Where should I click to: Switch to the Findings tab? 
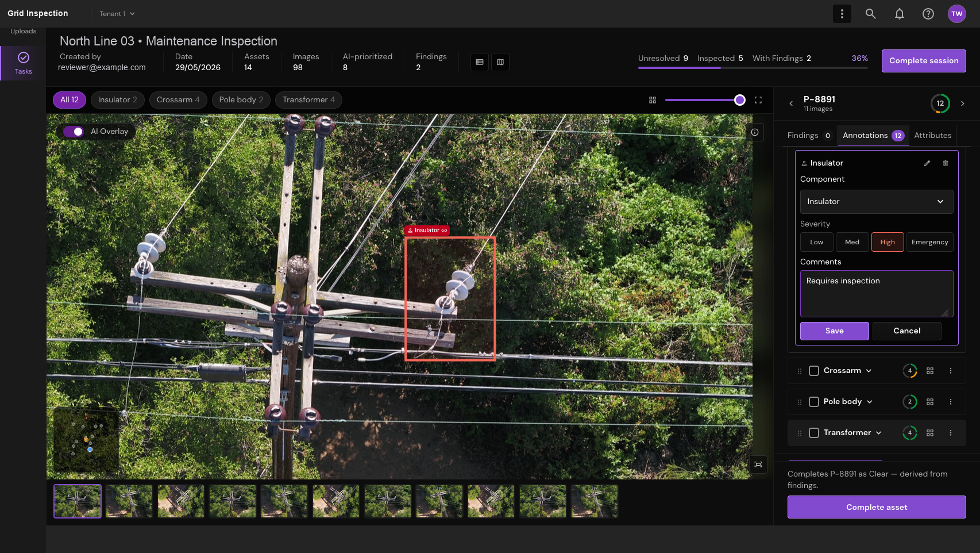809,136
